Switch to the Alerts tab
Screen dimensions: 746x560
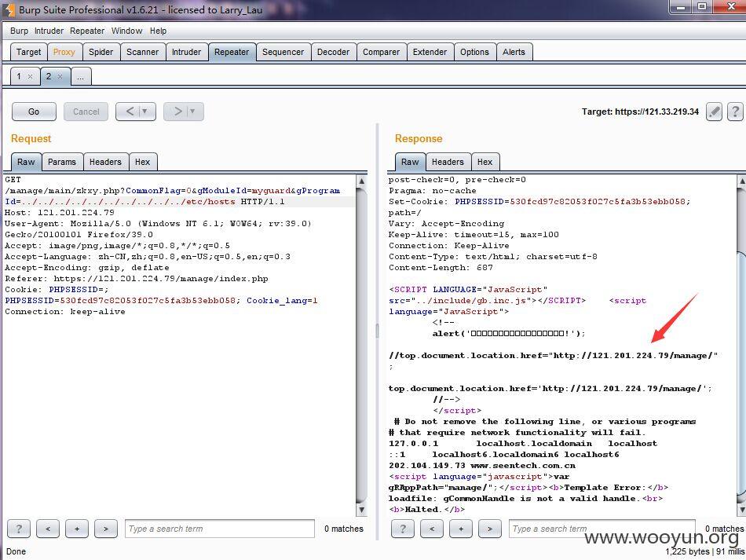514,52
